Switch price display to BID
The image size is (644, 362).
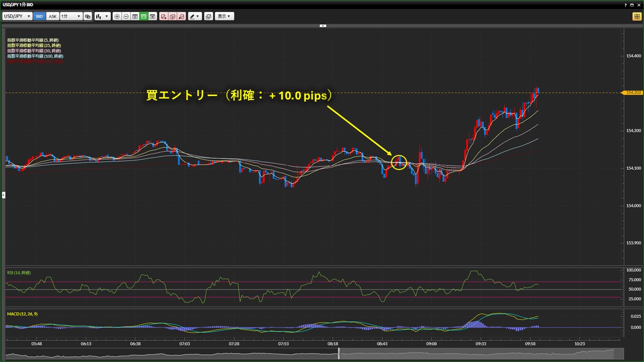coord(39,16)
